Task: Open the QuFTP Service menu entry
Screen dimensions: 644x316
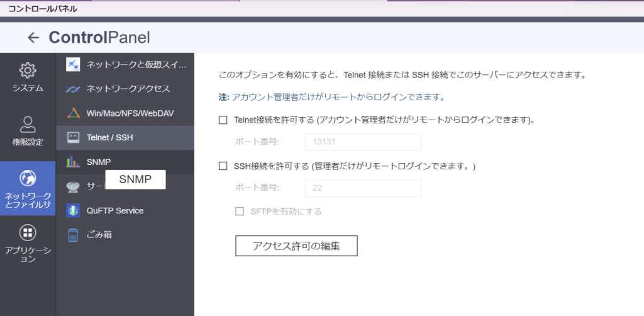Action: pyautogui.click(x=115, y=211)
